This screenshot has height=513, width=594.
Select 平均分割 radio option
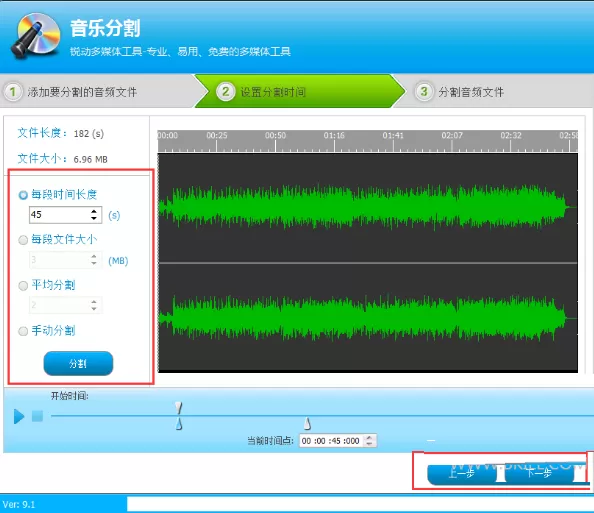(23, 286)
